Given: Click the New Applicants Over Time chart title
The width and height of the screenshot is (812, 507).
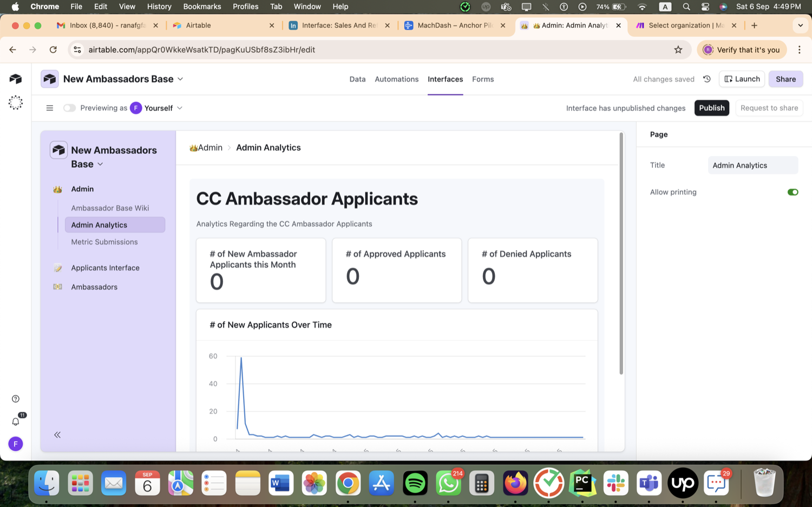Looking at the screenshot, I should click(271, 325).
